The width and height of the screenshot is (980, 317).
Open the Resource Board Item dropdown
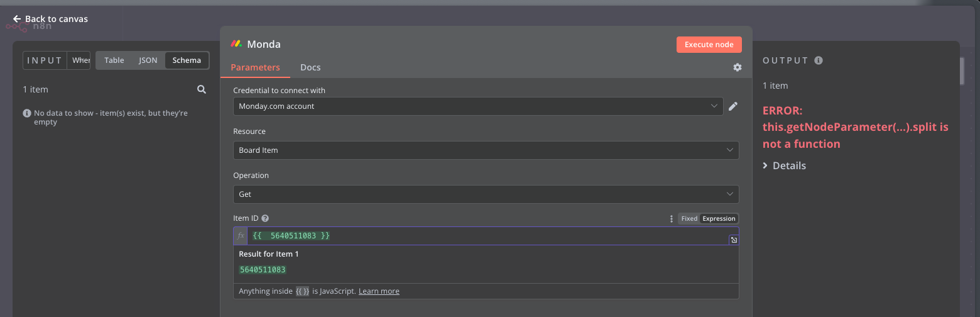[x=486, y=150]
